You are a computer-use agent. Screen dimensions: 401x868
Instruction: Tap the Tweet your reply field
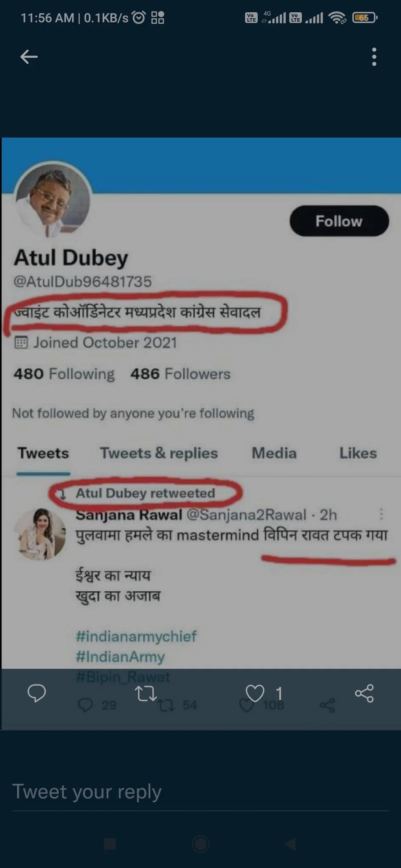coord(200,792)
